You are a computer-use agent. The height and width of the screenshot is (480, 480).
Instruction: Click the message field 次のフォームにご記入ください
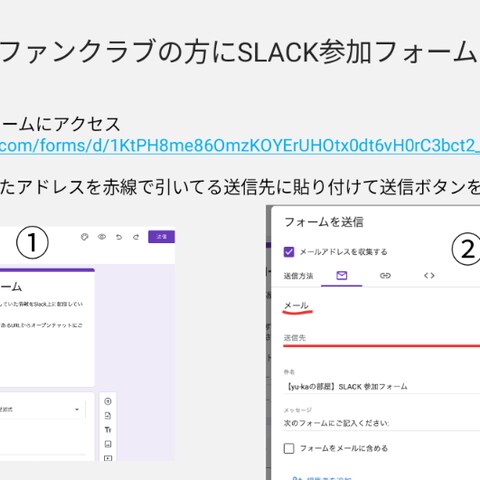click(382, 423)
